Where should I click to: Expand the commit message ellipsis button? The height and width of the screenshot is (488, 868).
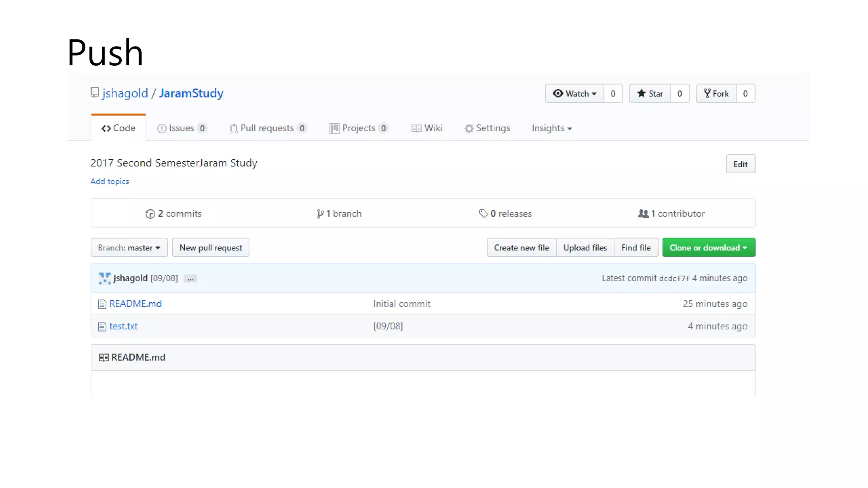click(x=191, y=279)
